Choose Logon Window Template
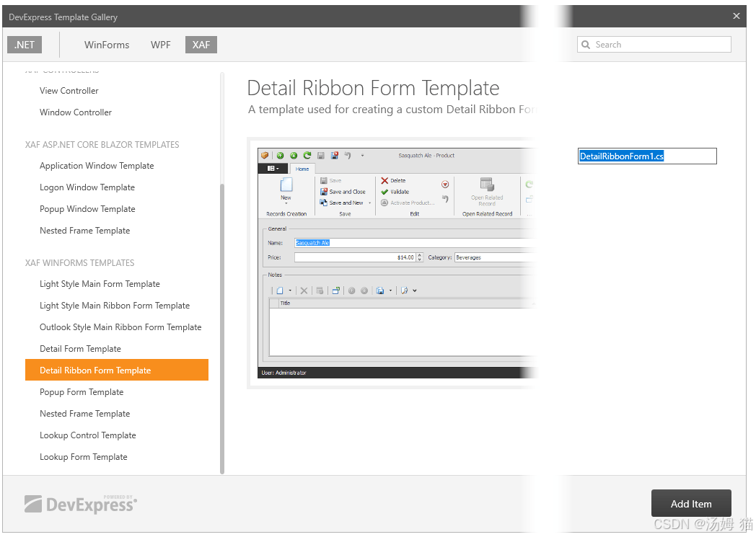Viewport: 756px width, 537px height. 87,187
